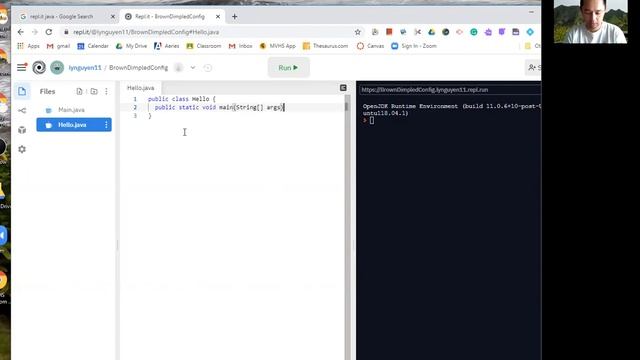The width and height of the screenshot is (640, 360).
Task: Open the My Drive bookmark
Action: tap(131, 46)
